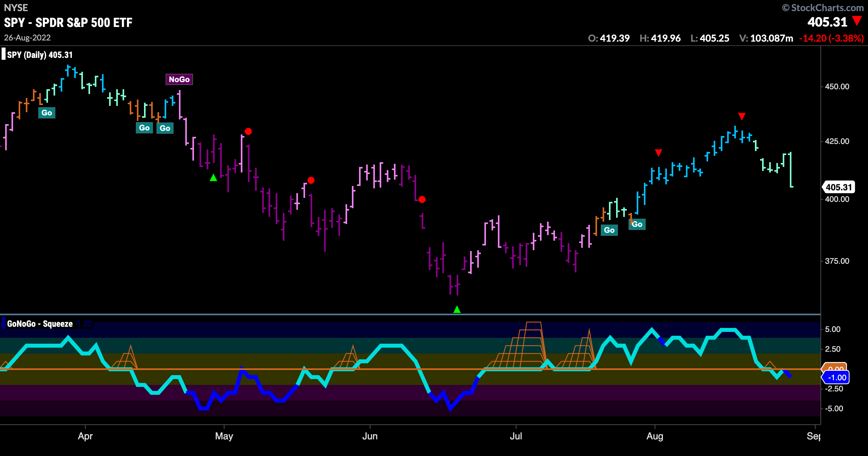This screenshot has height=456, width=868.
Task: Click the 425.00 price axis label
Action: click(x=837, y=141)
